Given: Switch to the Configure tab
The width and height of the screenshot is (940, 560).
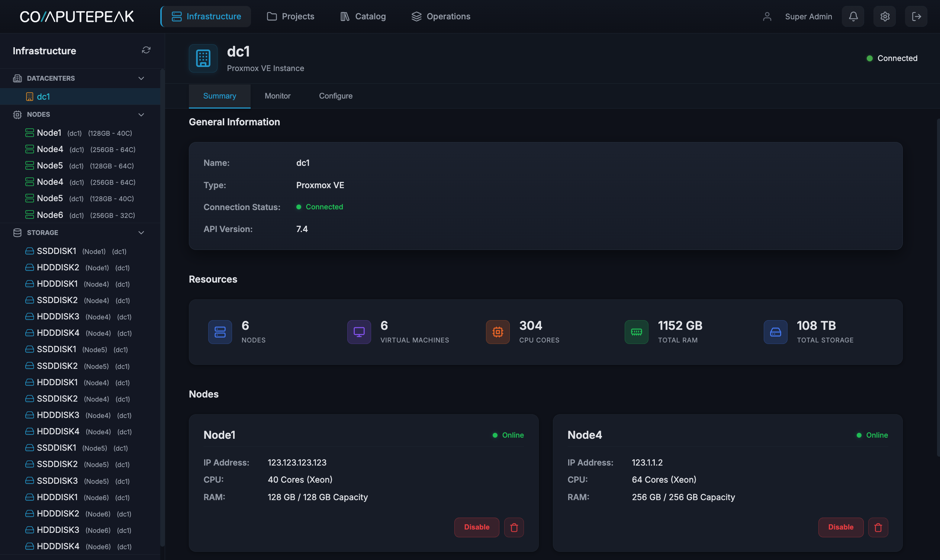Looking at the screenshot, I should tap(335, 96).
